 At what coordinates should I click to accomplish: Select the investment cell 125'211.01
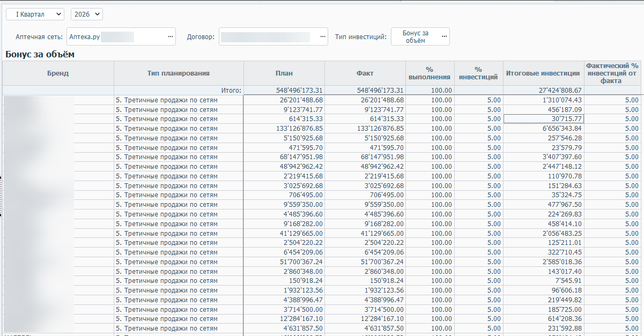point(543,243)
